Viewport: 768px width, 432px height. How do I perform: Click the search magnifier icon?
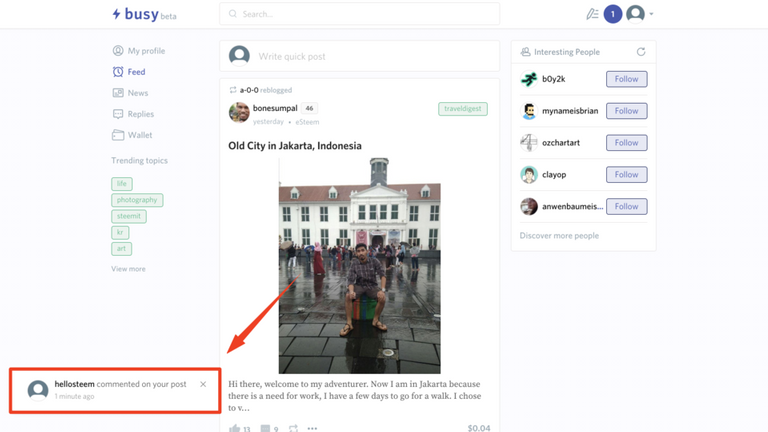[x=233, y=14]
